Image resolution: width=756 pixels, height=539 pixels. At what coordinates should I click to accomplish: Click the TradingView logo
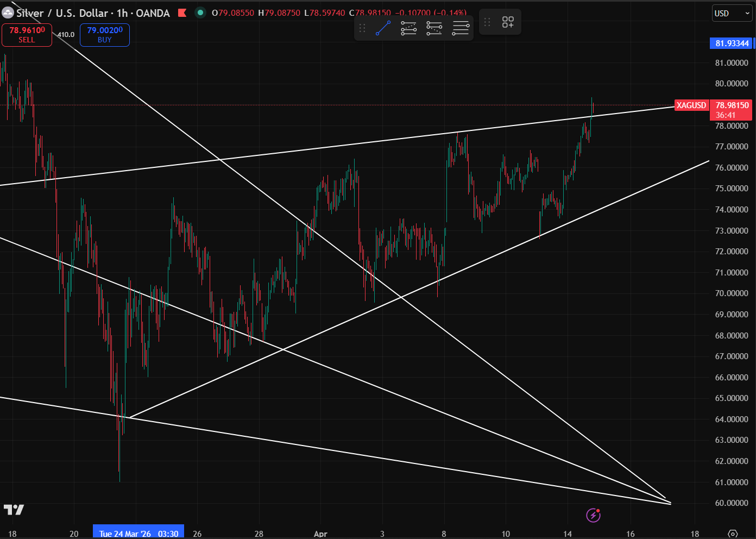coord(14,510)
